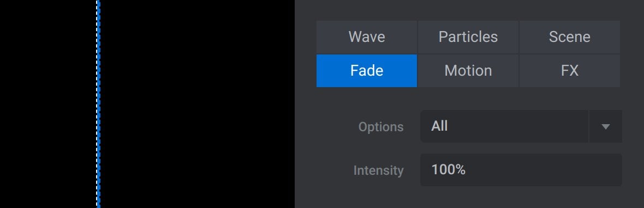Click the Options label text
This screenshot has height=208, width=644.
tap(381, 127)
